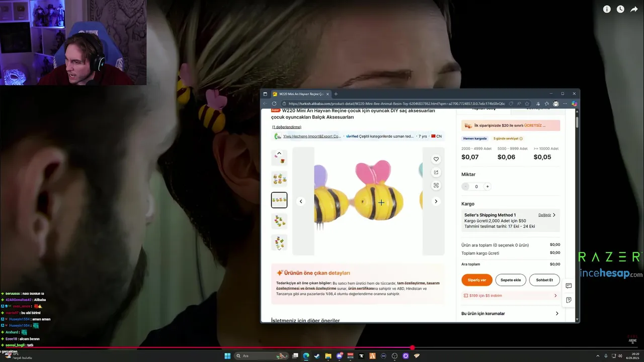Image resolution: width=644 pixels, height=362 pixels.
Task: Open Alibaba feedback floating icon
Action: pyautogui.click(x=569, y=300)
